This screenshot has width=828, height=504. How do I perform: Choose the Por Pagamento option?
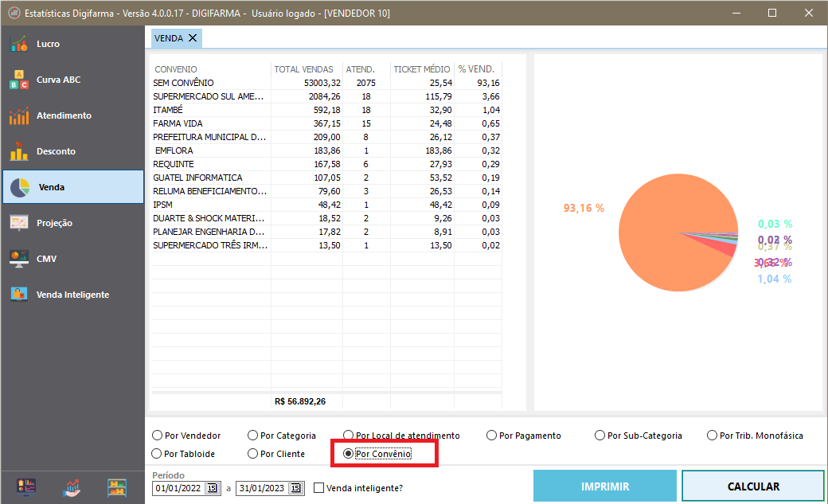[x=490, y=436]
